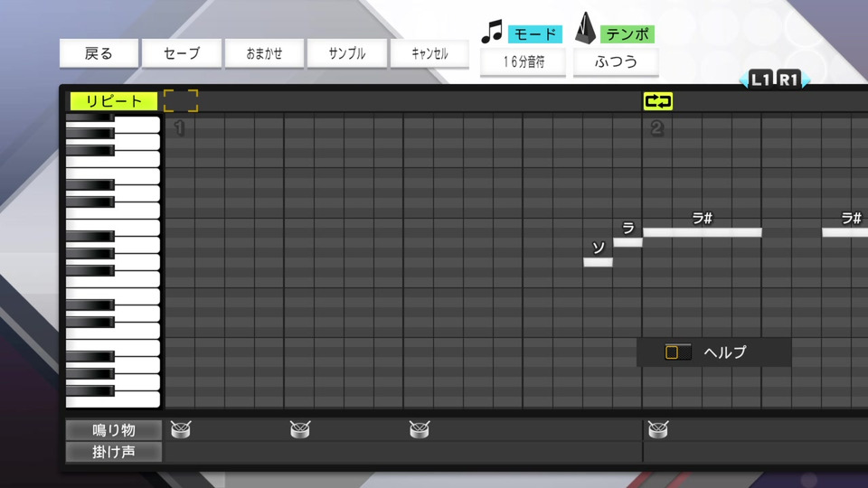This screenshot has height=488, width=868.
Task: Toggle the リピート repeat label
Action: pyautogui.click(x=114, y=101)
